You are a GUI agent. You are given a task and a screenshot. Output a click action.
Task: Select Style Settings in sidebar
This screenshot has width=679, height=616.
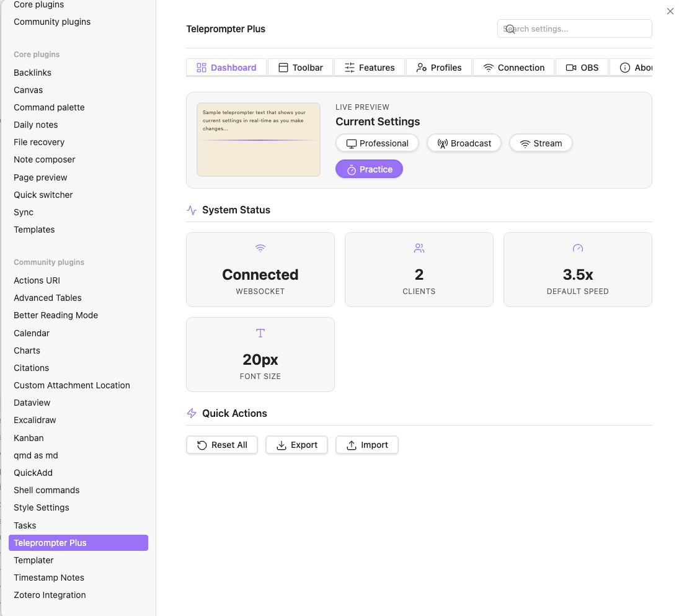coord(41,507)
